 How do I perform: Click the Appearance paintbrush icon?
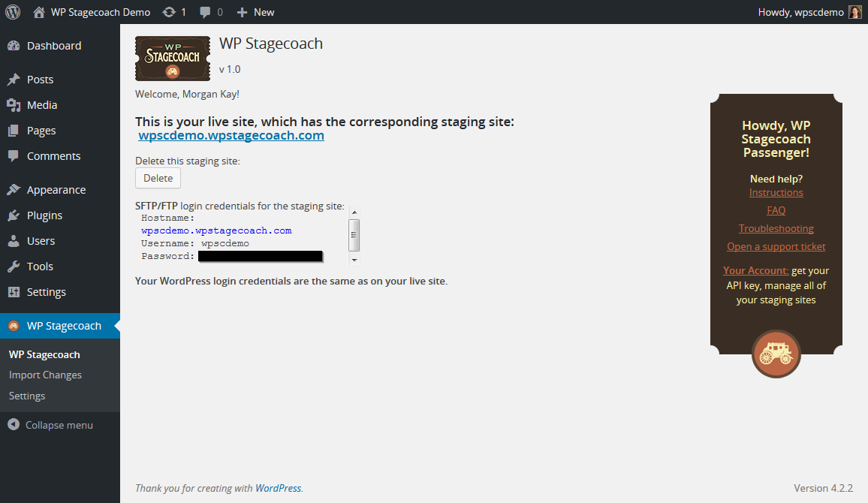(14, 190)
